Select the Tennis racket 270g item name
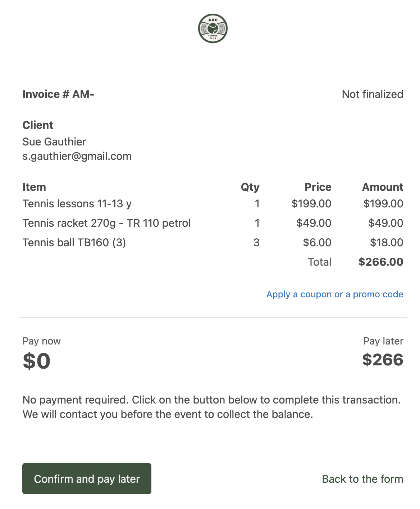 106,223
